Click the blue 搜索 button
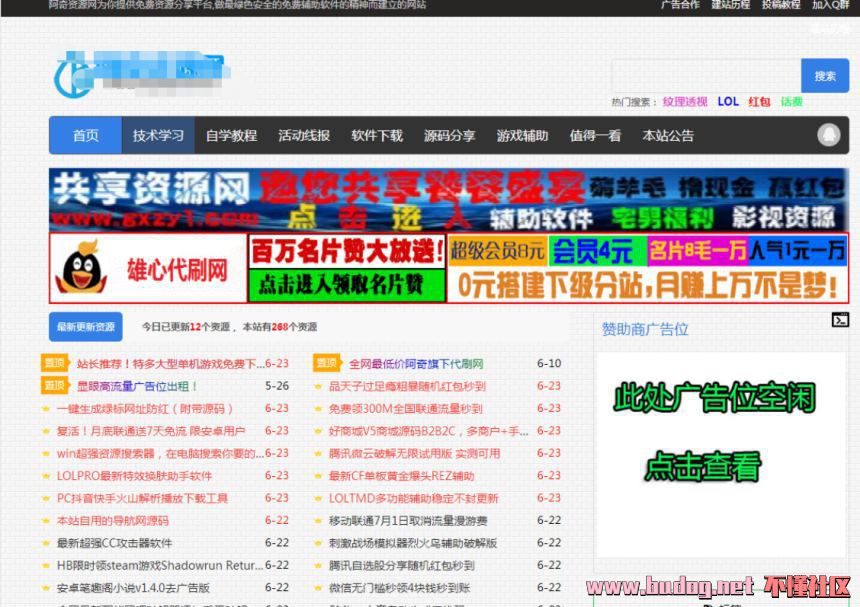The width and height of the screenshot is (860, 607). pyautogui.click(x=825, y=76)
